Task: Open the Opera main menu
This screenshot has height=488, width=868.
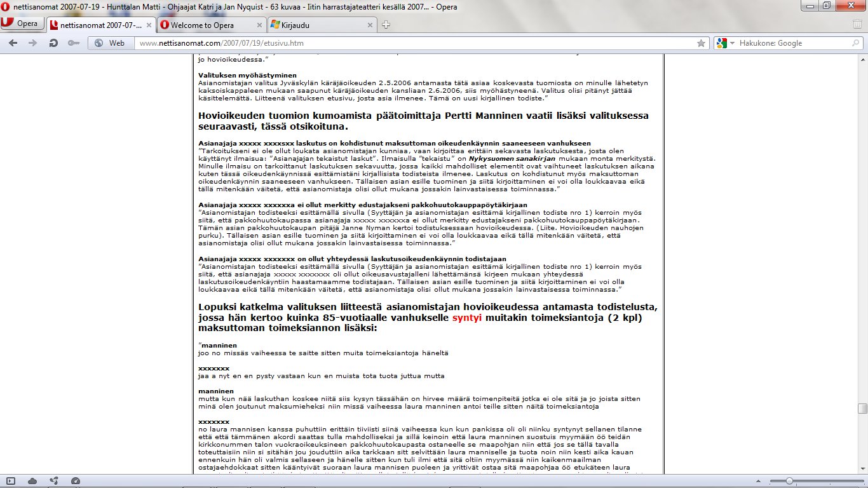Action: [21, 24]
